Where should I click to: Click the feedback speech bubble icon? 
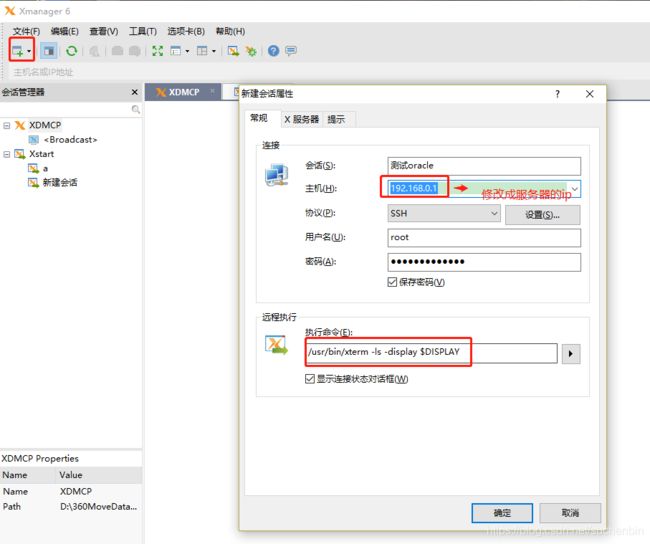[x=291, y=51]
